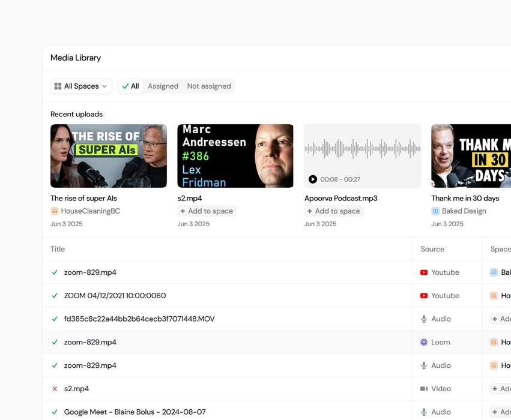The height and width of the screenshot is (420, 511).
Task: Click the green check next to Google Meet row
Action: (x=55, y=412)
